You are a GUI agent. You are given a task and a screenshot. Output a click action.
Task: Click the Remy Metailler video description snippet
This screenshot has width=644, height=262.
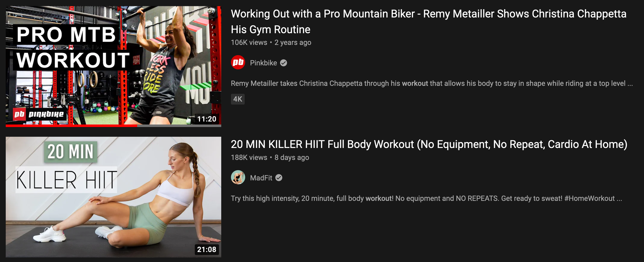click(431, 83)
